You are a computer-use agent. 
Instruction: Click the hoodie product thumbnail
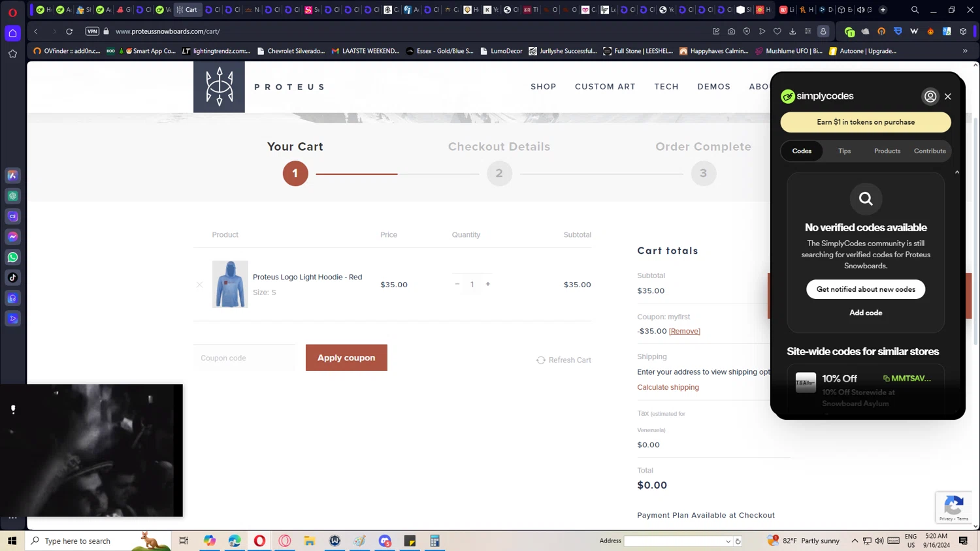point(230,285)
